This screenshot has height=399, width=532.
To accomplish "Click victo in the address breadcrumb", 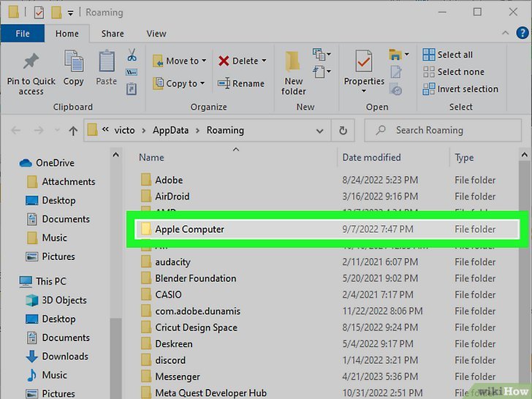I will tap(124, 130).
